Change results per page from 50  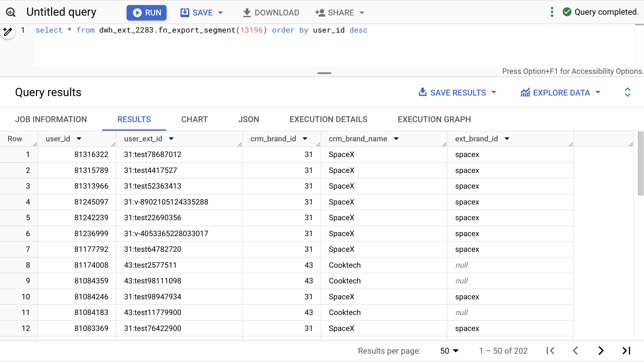point(449,351)
